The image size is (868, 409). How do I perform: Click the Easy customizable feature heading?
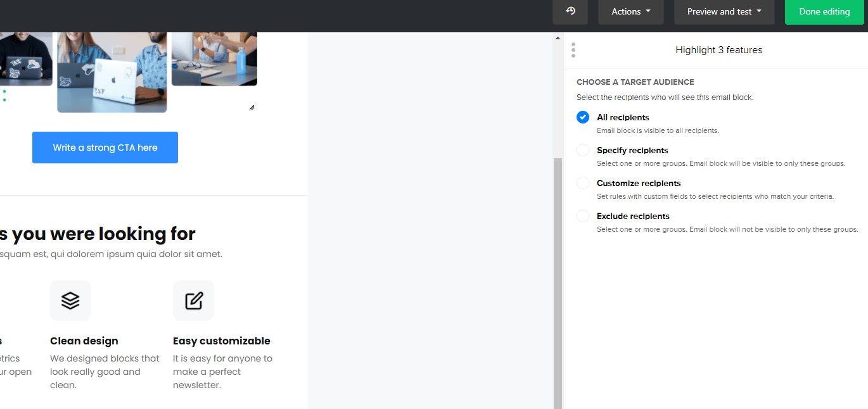(x=221, y=341)
